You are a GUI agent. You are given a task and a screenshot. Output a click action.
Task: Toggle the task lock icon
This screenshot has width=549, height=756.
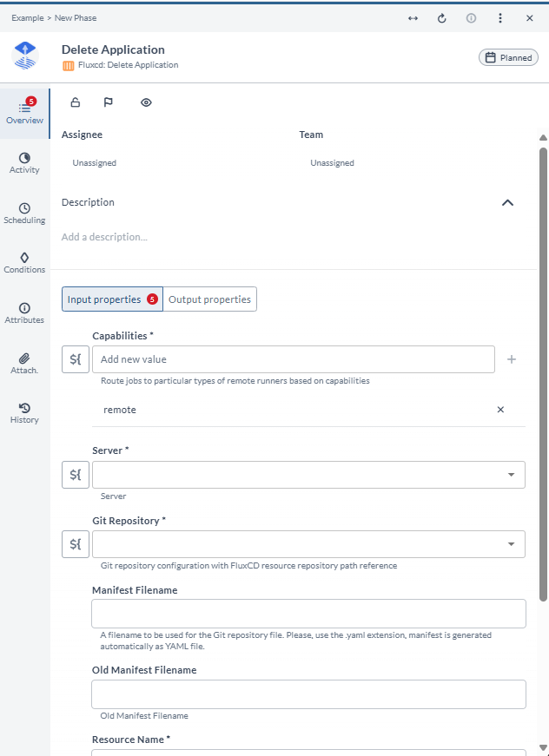click(76, 102)
